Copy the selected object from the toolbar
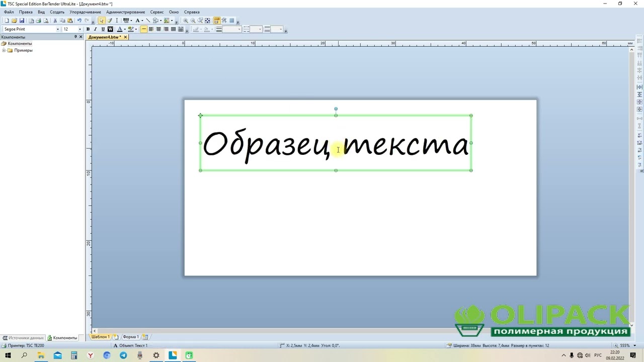 [x=62, y=21]
